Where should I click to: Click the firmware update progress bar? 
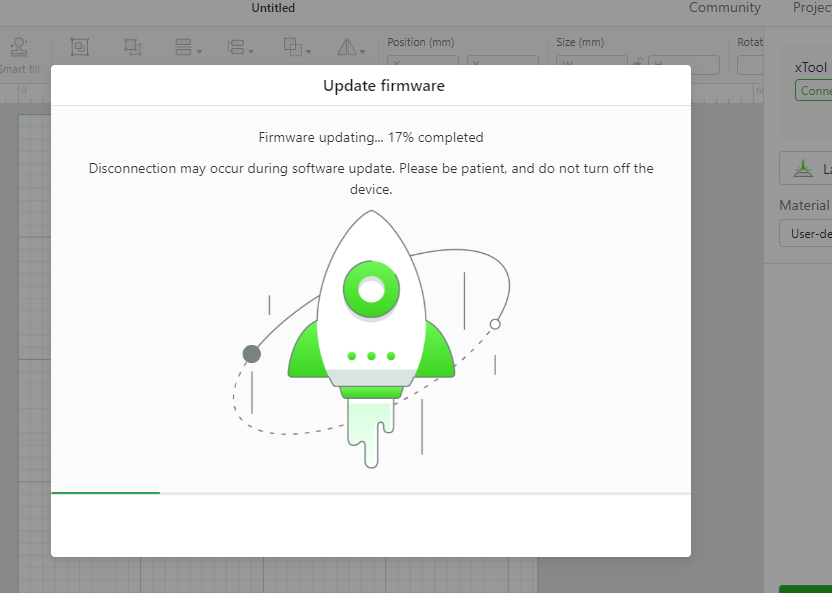click(x=371, y=493)
